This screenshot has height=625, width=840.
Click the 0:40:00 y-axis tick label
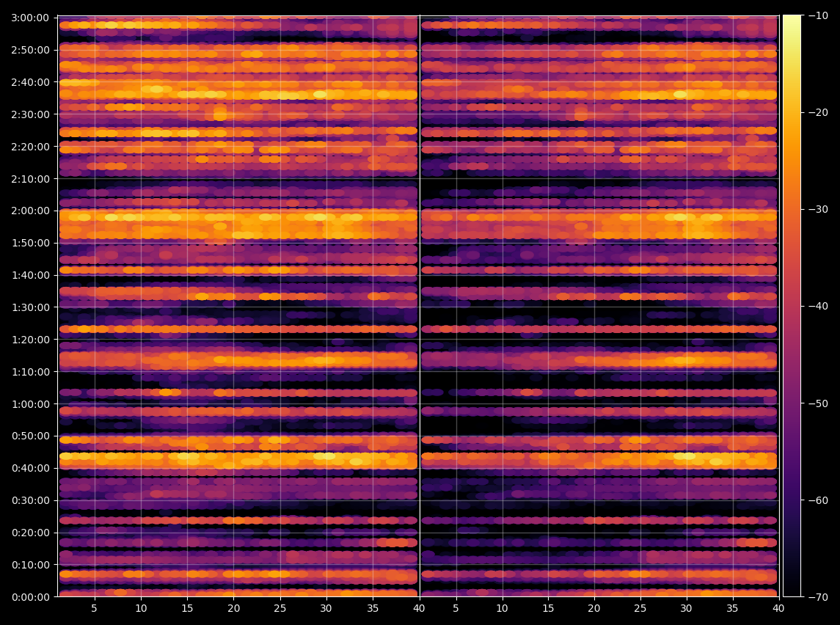[30, 468]
